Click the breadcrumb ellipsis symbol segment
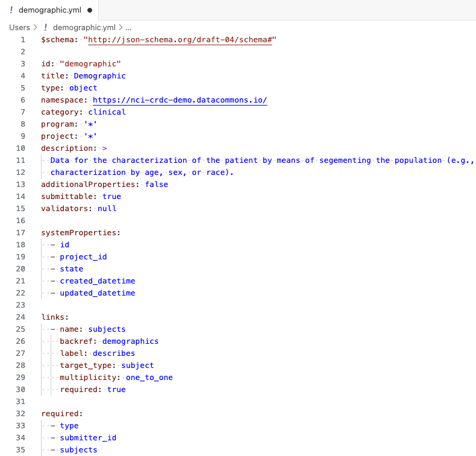 click(x=128, y=27)
